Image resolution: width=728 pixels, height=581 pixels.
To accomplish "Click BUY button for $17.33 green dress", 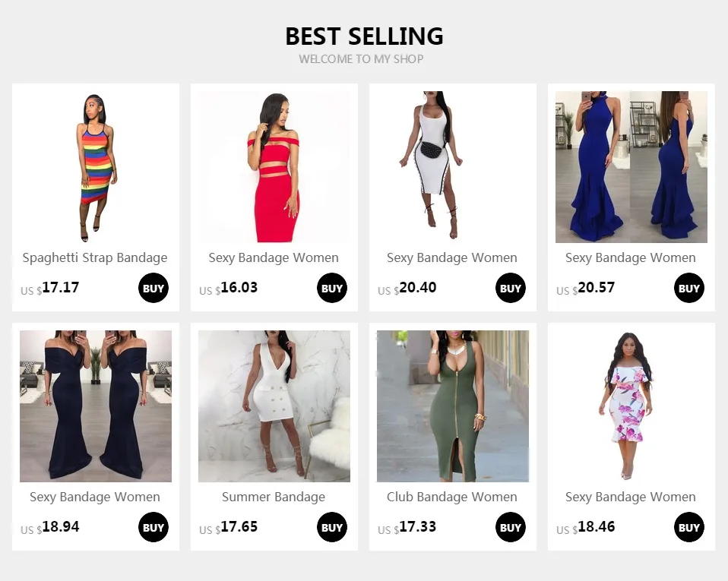I will tap(510, 527).
